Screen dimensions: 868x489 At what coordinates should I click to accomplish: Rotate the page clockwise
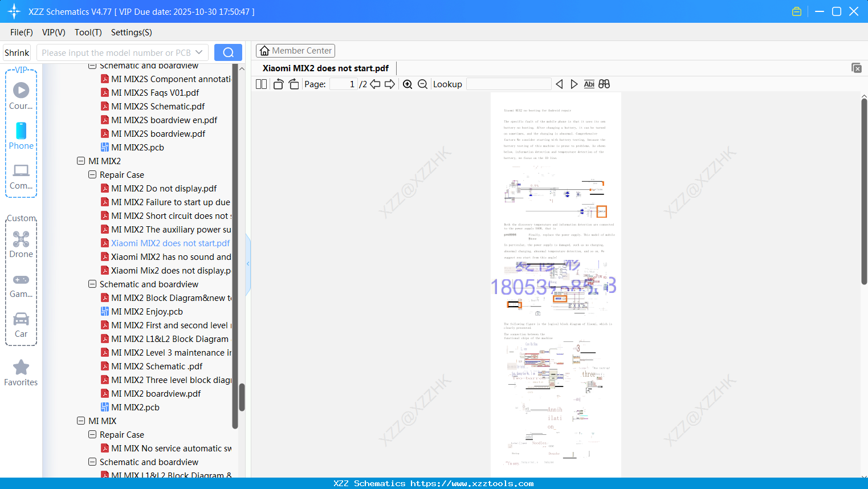[x=294, y=84]
